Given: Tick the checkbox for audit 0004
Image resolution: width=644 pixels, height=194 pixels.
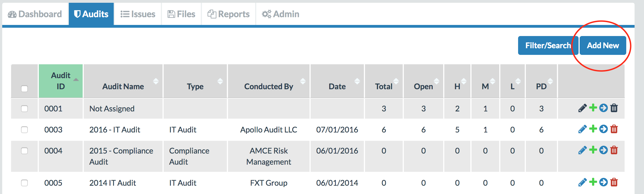Looking at the screenshot, I should coord(24,150).
